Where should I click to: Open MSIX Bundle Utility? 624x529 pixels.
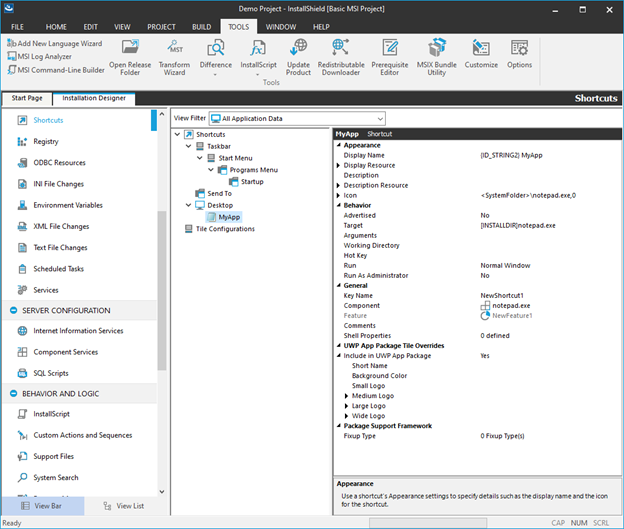point(437,57)
